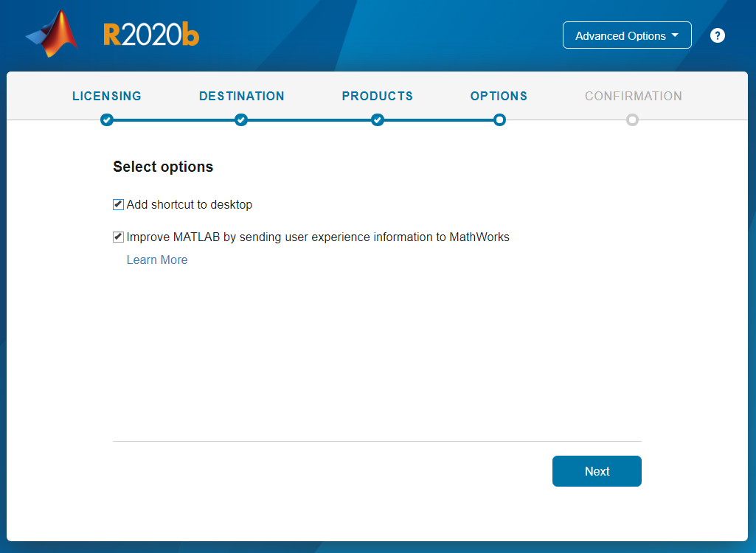
Task: Open the help question mark icon
Action: [718, 35]
